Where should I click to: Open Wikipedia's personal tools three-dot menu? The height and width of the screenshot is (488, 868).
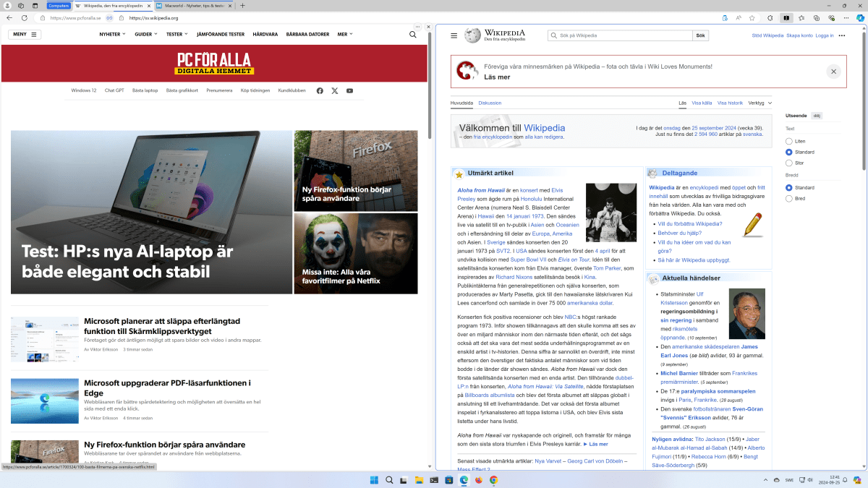842,35
